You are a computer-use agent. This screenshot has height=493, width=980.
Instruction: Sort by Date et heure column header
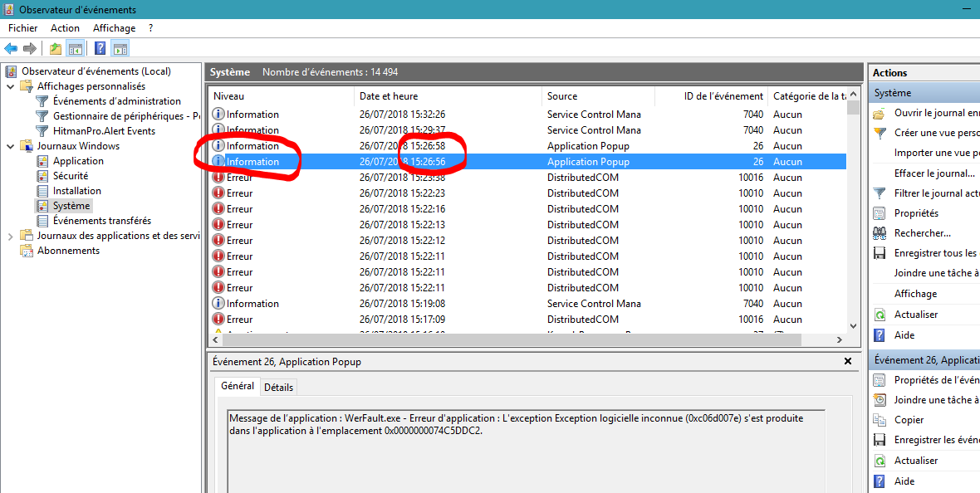448,96
